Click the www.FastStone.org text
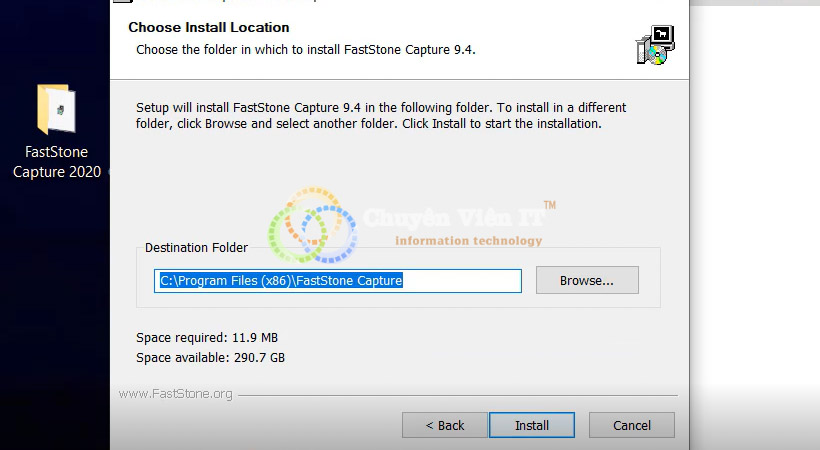820x450 pixels. tap(175, 394)
